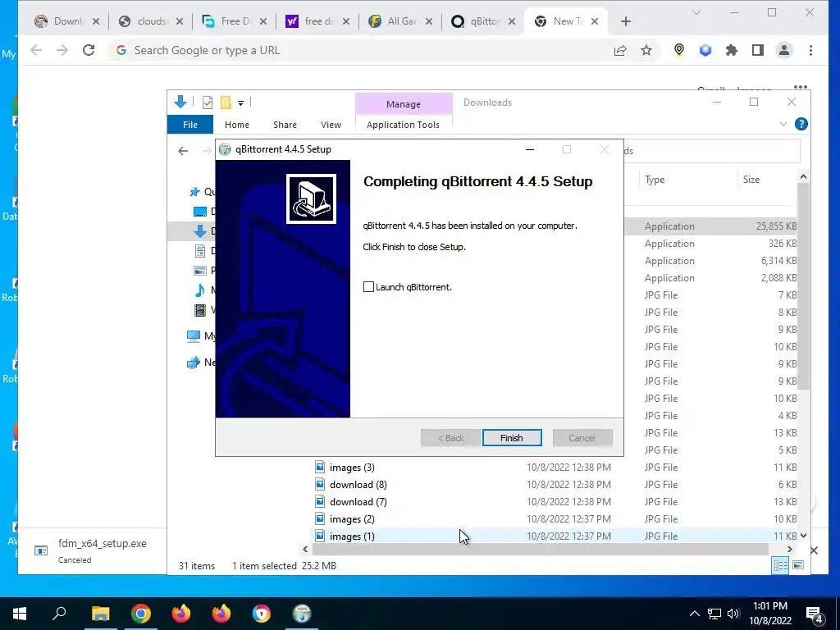Image resolution: width=840 pixels, height=630 pixels.
Task: Select the images (2) file
Action: (352, 518)
